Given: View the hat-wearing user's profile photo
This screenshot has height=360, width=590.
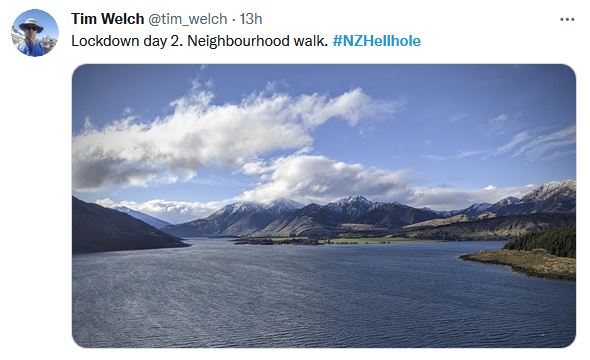Looking at the screenshot, I should 35,33.
